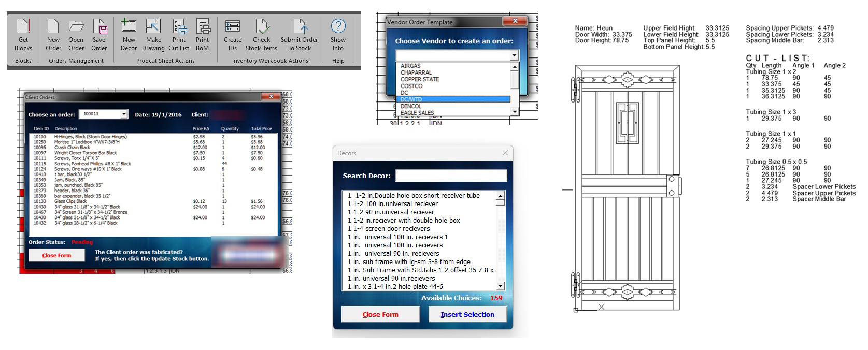Select 1-2 90 in.universal reciever
This screenshot has width=868, height=350.
(419, 212)
